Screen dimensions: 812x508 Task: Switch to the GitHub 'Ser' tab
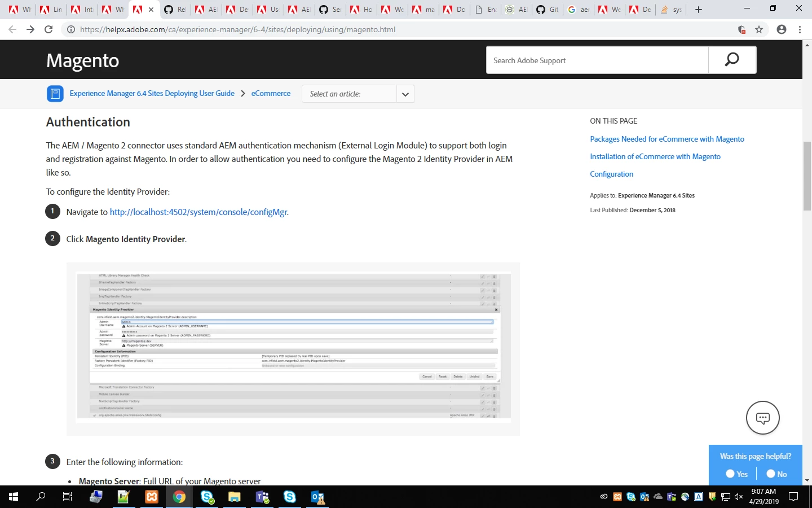tap(330, 10)
